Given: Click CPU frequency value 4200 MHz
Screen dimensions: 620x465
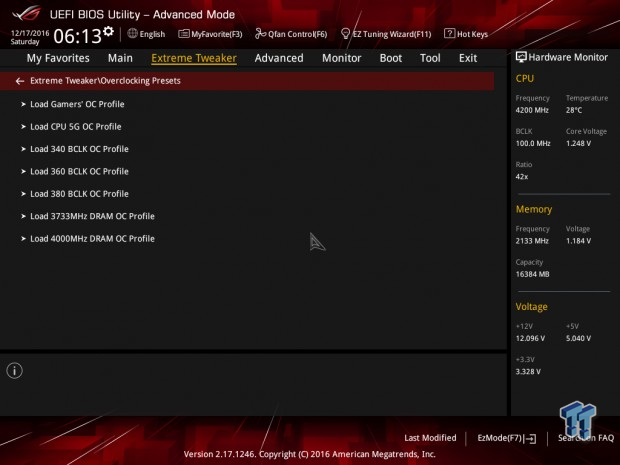Looking at the screenshot, I should point(532,110).
